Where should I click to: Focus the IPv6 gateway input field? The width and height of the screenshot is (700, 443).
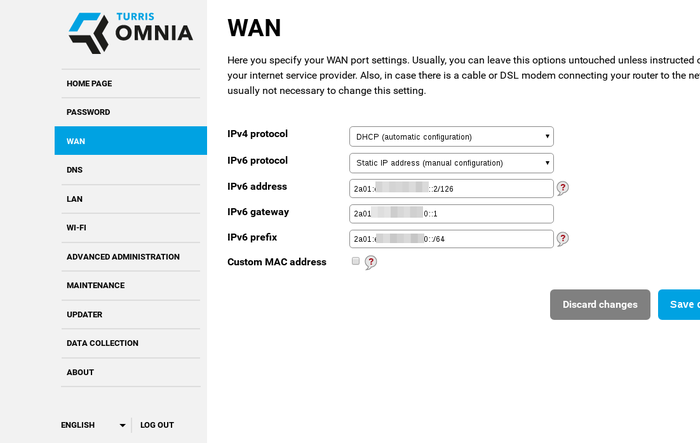451,214
